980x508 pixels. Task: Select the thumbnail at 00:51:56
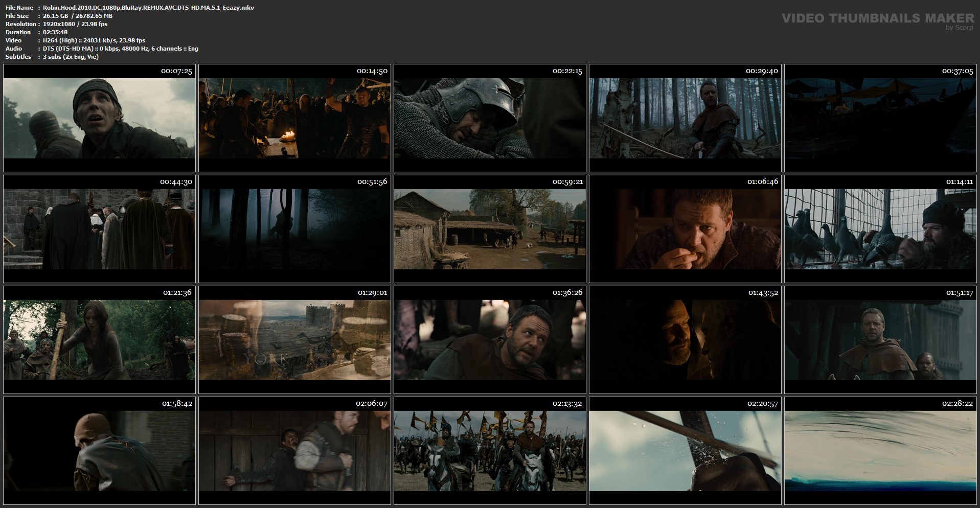294,229
